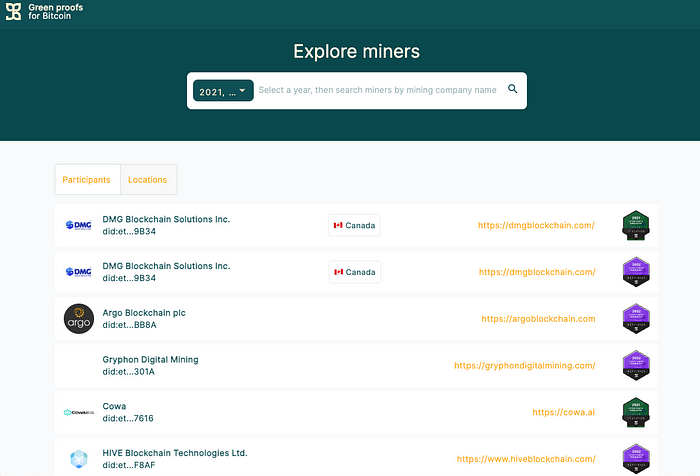Click the Cowa company logo
700x476 pixels.
click(79, 412)
